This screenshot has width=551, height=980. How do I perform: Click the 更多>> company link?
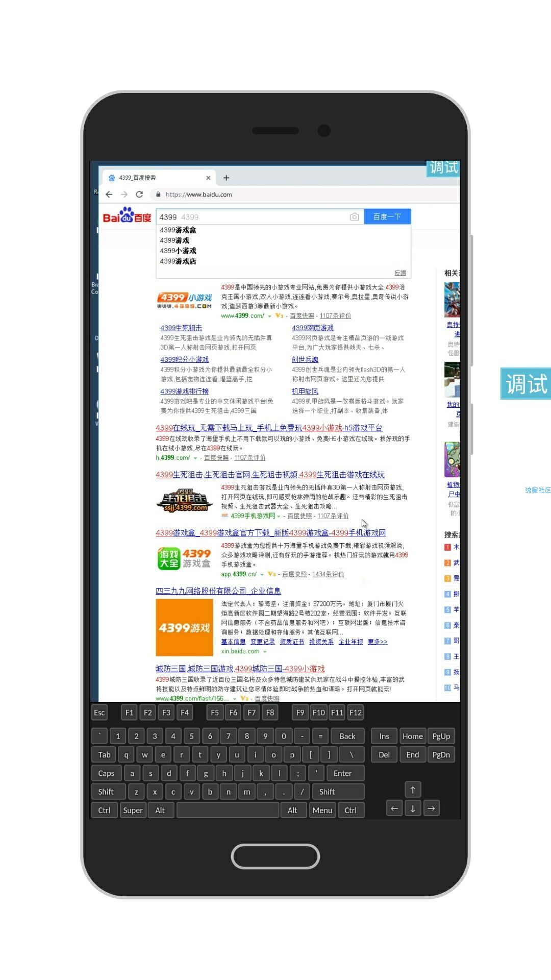(378, 642)
